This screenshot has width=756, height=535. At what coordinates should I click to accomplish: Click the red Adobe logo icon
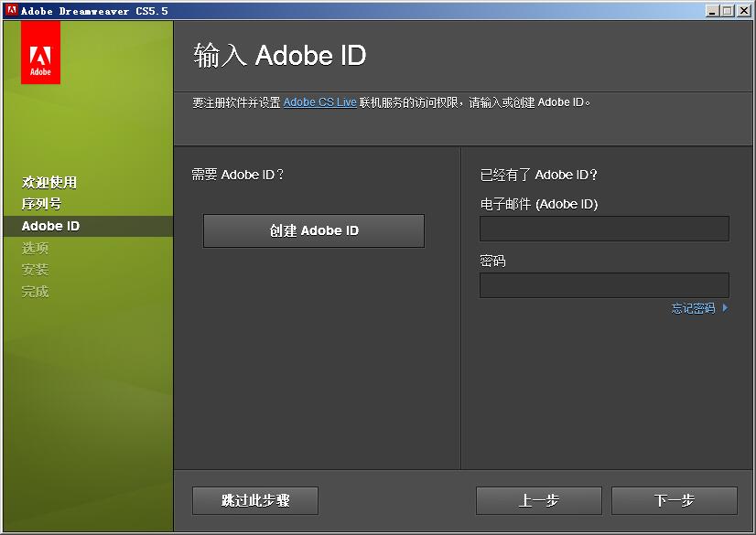coord(40,52)
